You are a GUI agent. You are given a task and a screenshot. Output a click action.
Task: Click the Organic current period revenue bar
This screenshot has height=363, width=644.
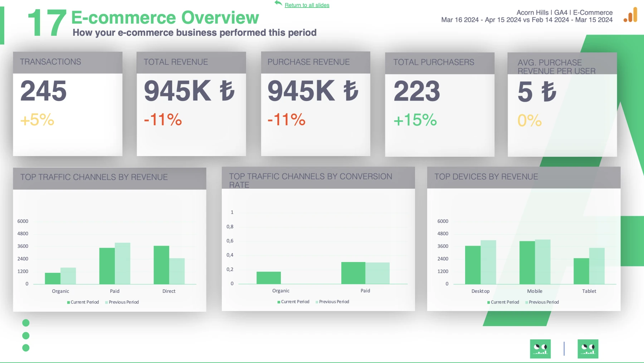tap(53, 279)
